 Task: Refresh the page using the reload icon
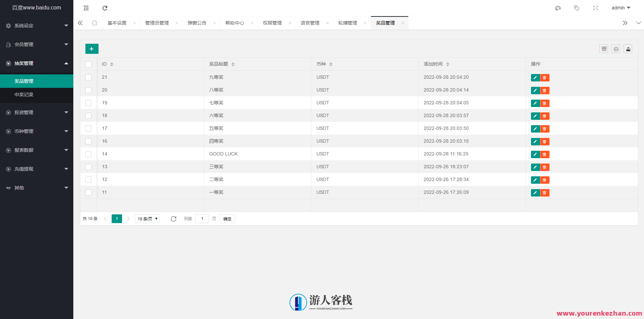pos(105,8)
